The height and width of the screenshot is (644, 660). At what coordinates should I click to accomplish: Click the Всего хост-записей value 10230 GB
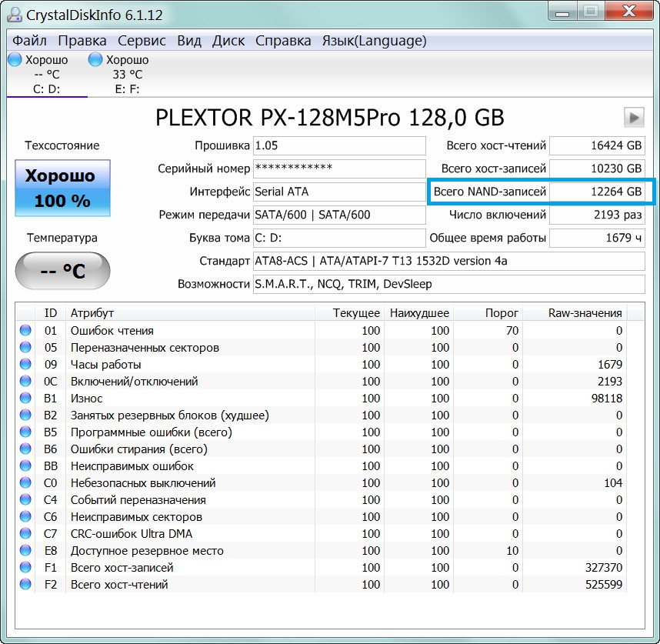(x=597, y=169)
